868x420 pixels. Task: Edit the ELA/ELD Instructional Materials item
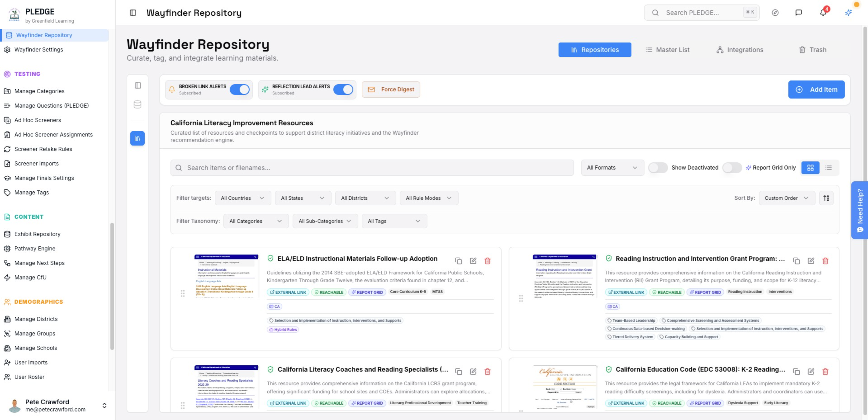click(473, 261)
